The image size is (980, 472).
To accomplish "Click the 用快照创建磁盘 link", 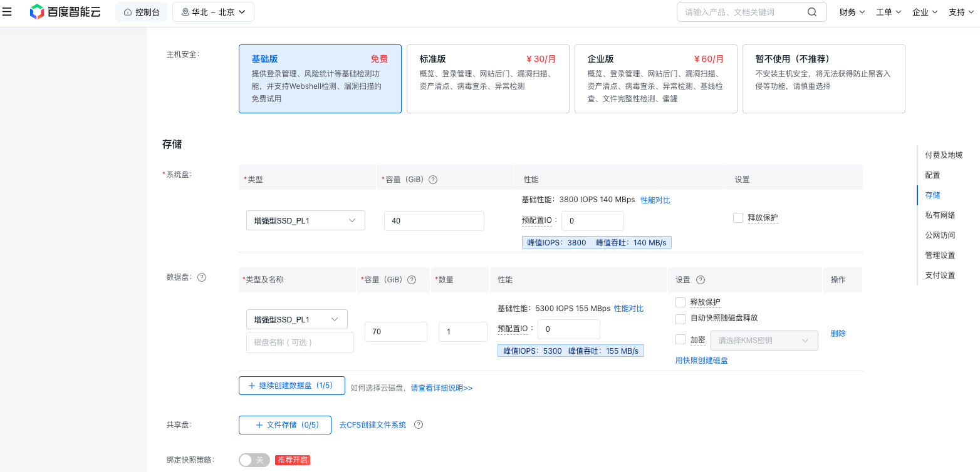I will 702,361.
